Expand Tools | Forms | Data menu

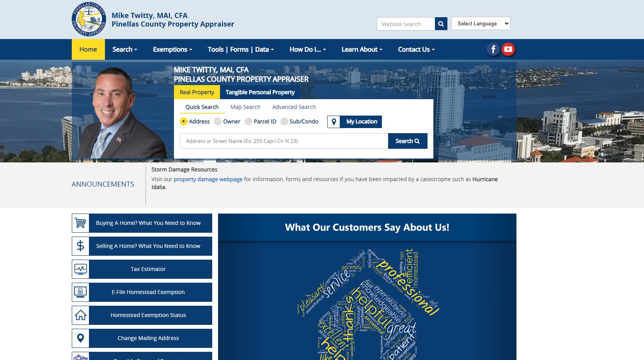(241, 50)
